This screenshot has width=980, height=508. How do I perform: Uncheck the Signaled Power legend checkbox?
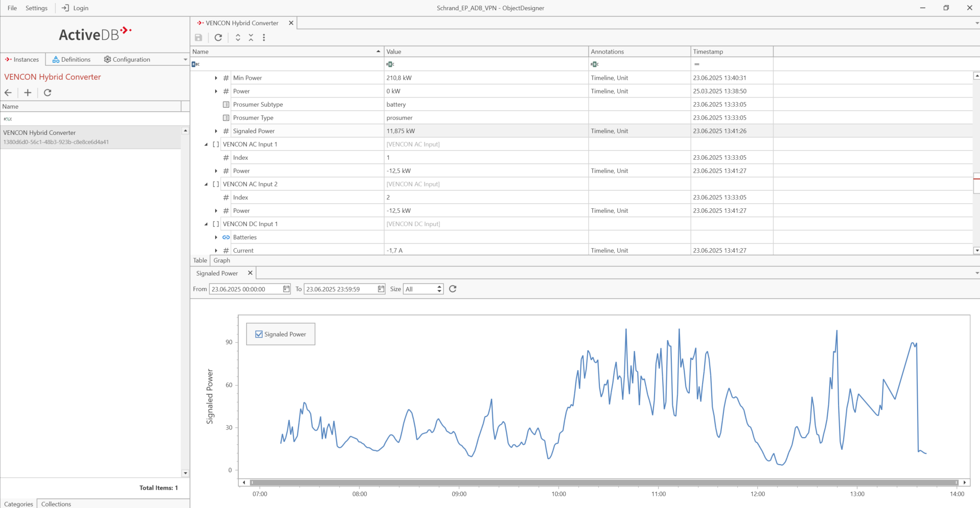coord(259,334)
